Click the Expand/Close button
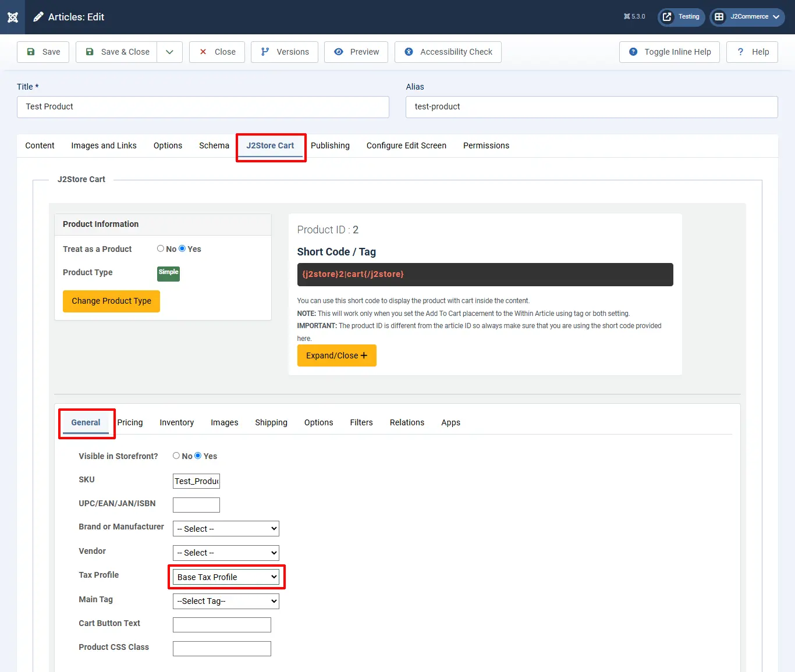795x672 pixels. tap(336, 355)
